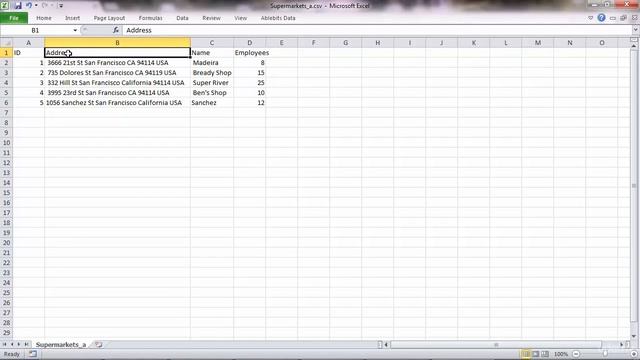640x360 pixels.
Task: Click the Excel application icon in title bar
Action: pyautogui.click(x=5, y=6)
